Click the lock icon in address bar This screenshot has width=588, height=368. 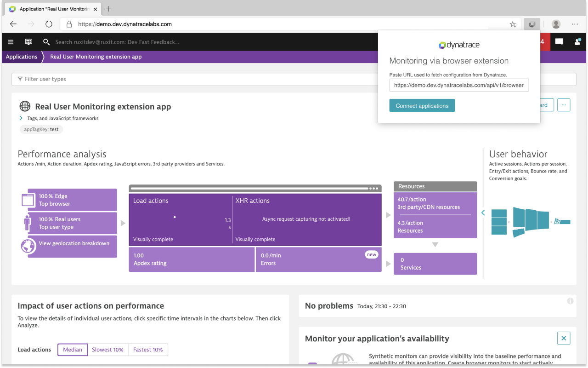coord(69,24)
